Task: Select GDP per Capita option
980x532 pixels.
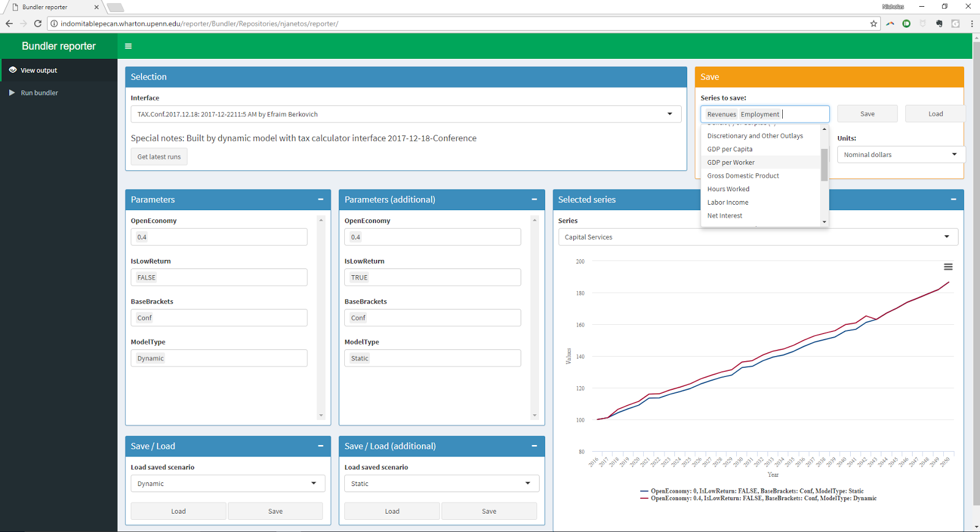Action: point(760,149)
